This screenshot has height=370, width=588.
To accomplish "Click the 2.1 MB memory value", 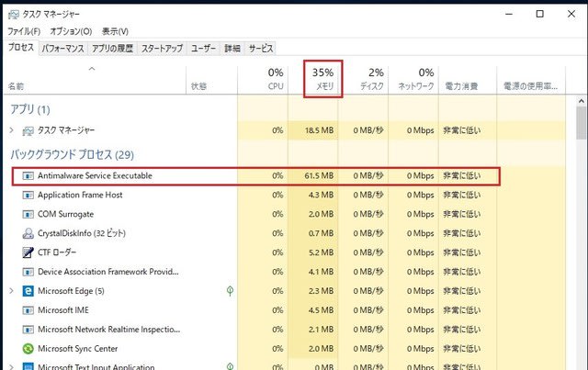I will [x=321, y=330].
